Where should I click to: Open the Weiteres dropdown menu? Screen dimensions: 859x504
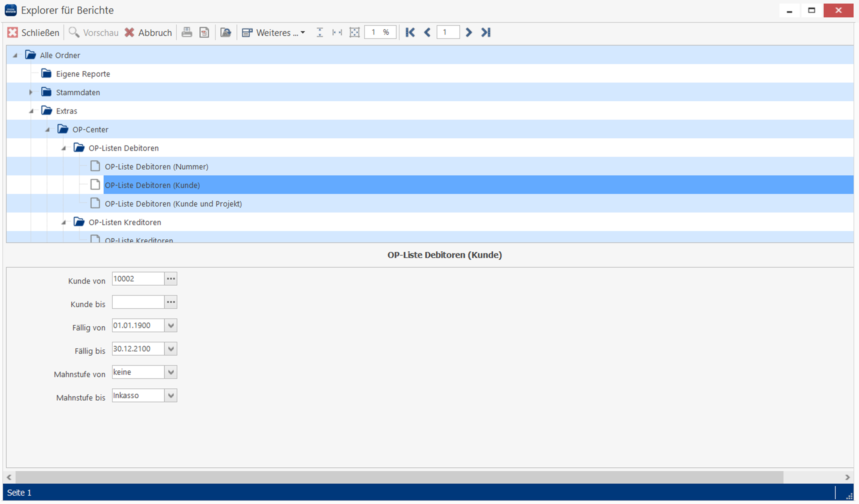[x=274, y=33]
